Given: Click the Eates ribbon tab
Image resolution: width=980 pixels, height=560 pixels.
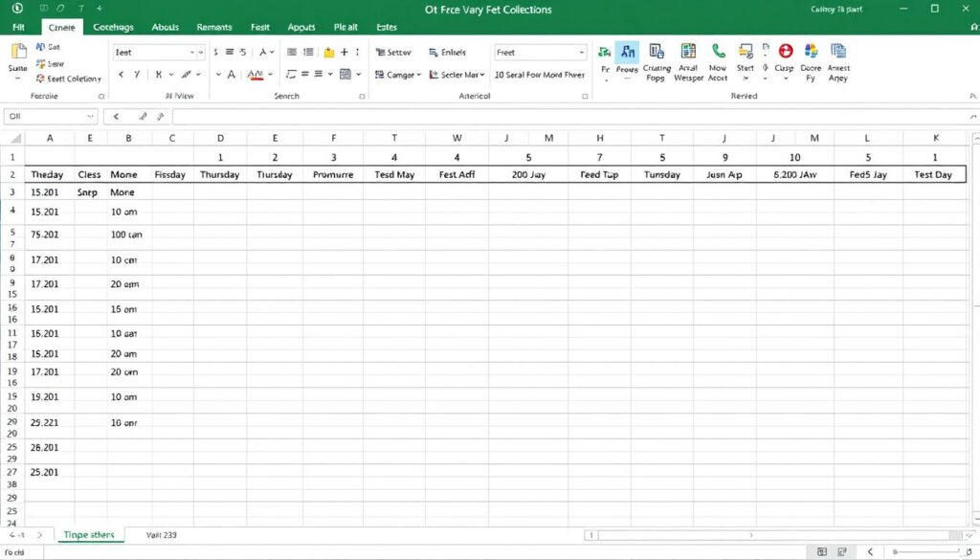Looking at the screenshot, I should [387, 27].
